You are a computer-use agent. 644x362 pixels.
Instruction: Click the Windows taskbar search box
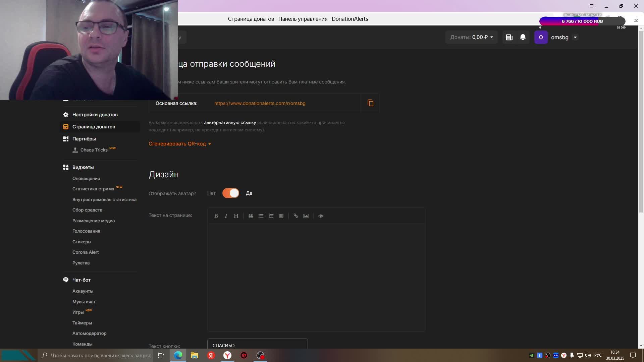(96, 355)
